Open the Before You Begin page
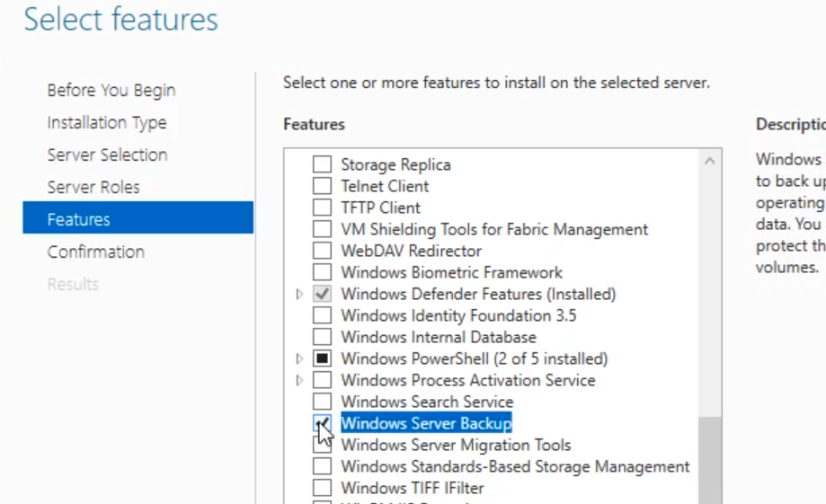The height and width of the screenshot is (504, 826). coord(111,90)
